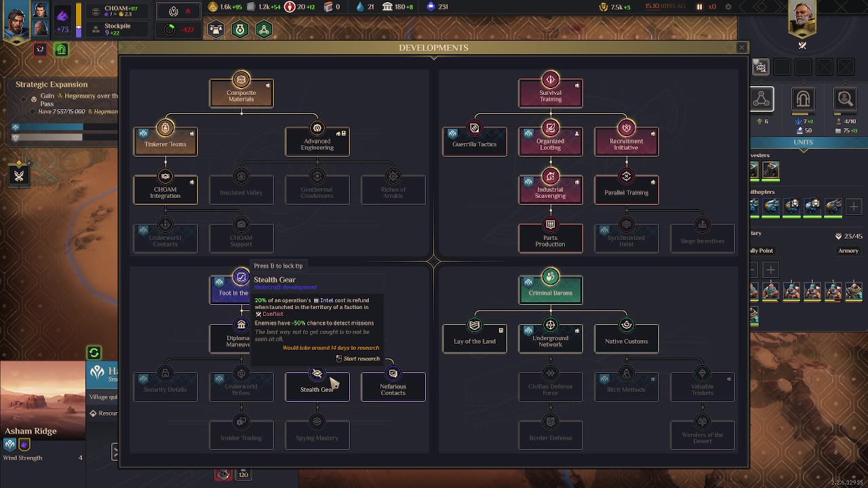The image size is (868, 488).
Task: Toggle the game pause control
Action: 699,7
